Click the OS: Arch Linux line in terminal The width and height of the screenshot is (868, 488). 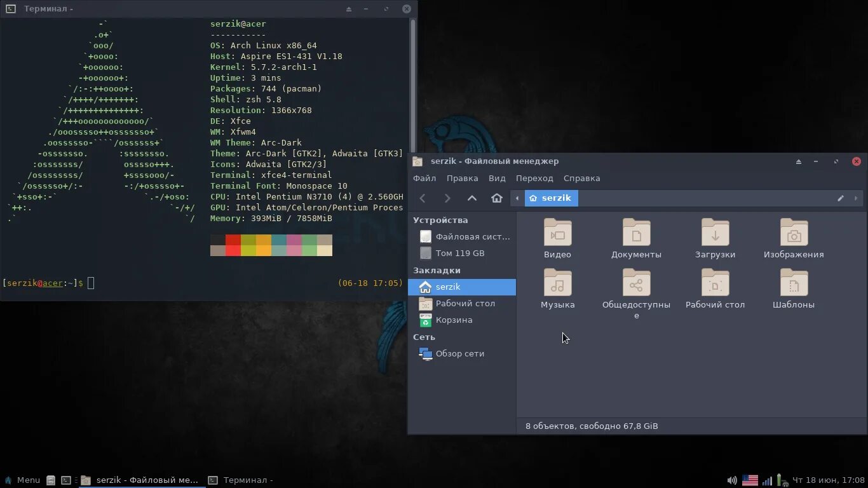(264, 46)
